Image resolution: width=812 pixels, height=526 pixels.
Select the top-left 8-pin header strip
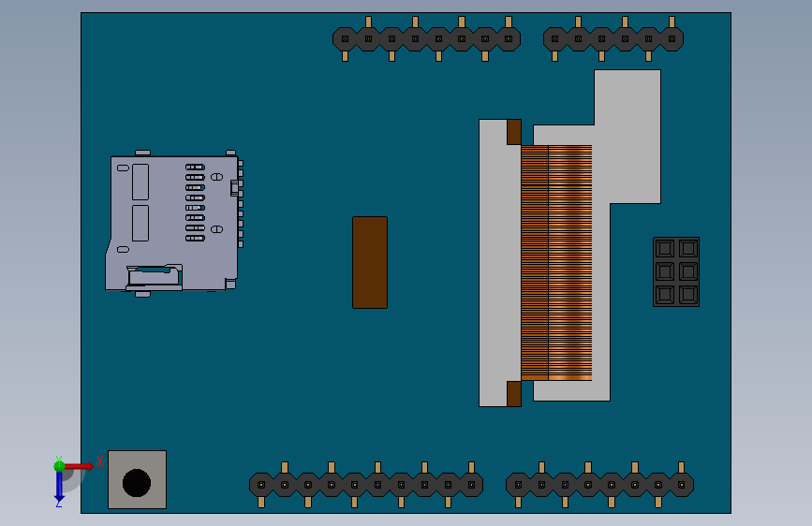427,38
